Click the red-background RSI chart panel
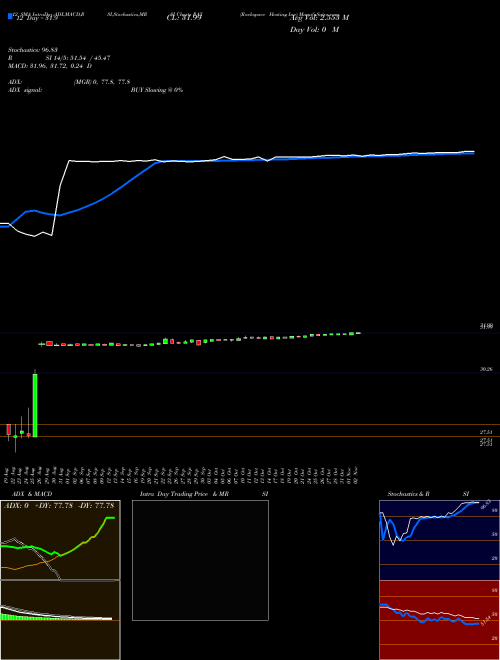The image size is (500, 660). [x=439, y=620]
